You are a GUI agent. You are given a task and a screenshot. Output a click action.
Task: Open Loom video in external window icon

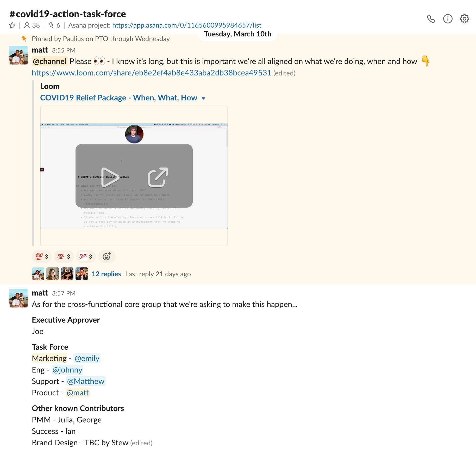coord(158,177)
